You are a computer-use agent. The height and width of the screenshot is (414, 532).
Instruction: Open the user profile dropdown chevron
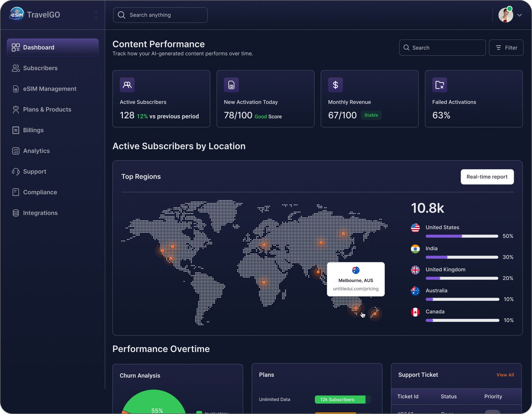click(519, 15)
